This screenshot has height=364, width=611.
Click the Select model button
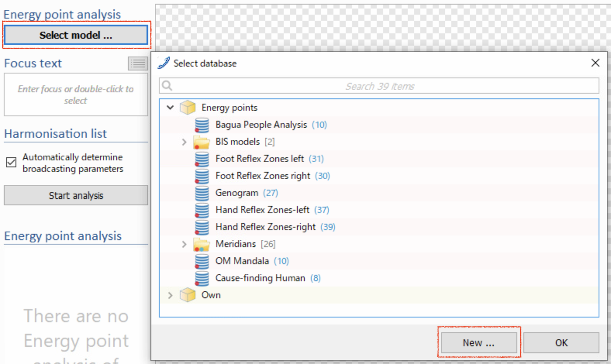pos(76,35)
